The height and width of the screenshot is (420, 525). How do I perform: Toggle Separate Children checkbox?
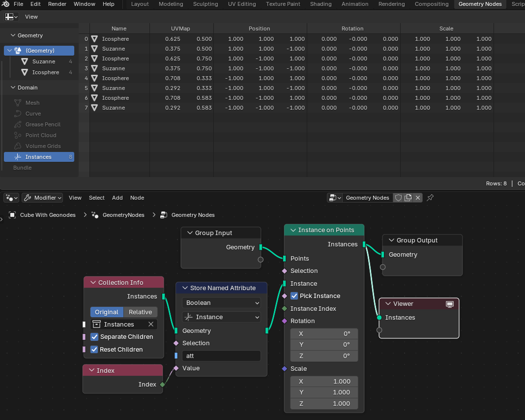pos(94,337)
